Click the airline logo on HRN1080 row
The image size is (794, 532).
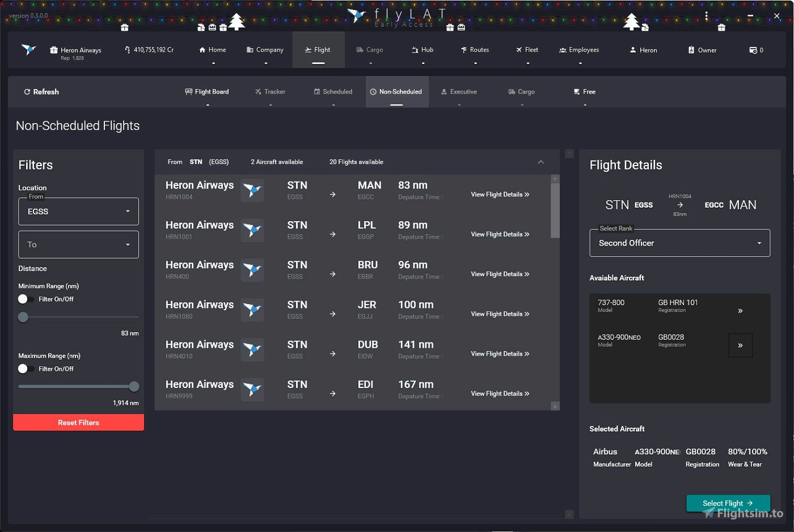(x=252, y=310)
